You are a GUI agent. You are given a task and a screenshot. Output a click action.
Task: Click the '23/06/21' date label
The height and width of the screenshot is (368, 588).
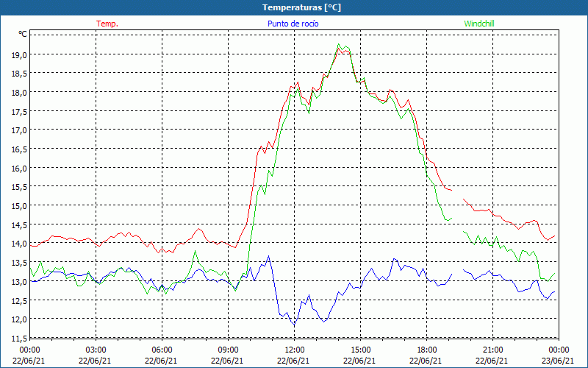[559, 361]
